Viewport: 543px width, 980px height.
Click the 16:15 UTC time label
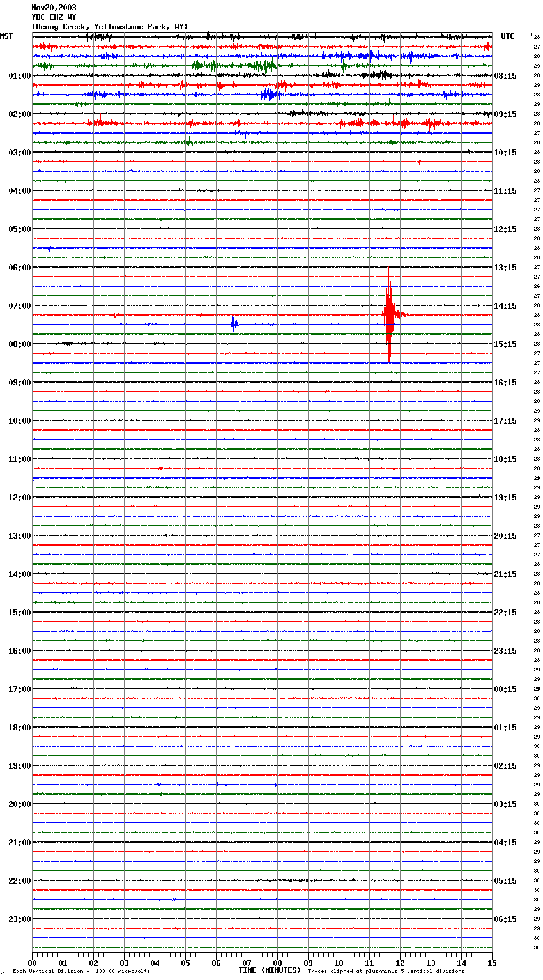505,383
